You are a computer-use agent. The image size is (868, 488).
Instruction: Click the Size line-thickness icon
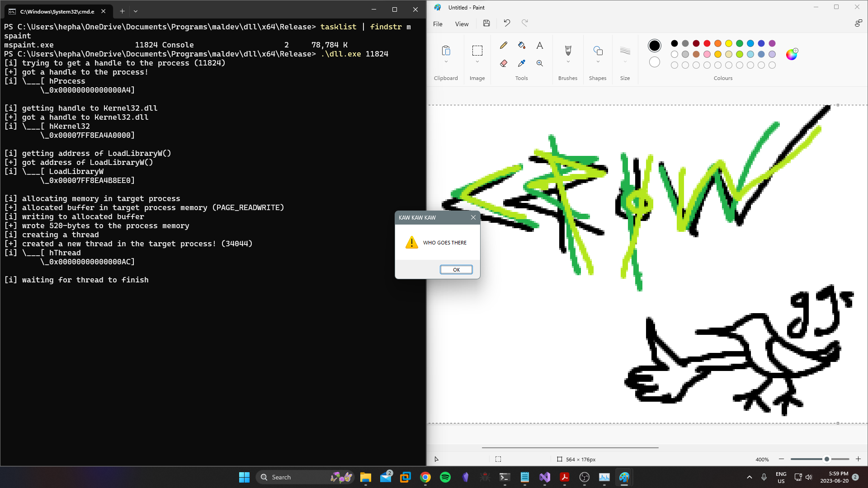625,50
